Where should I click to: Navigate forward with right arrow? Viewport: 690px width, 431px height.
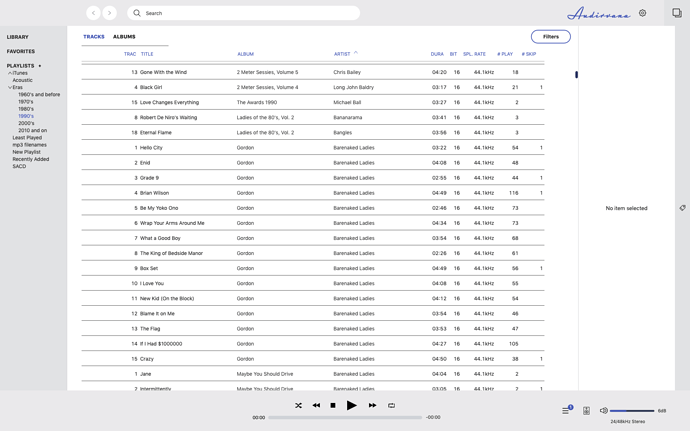pos(110,13)
